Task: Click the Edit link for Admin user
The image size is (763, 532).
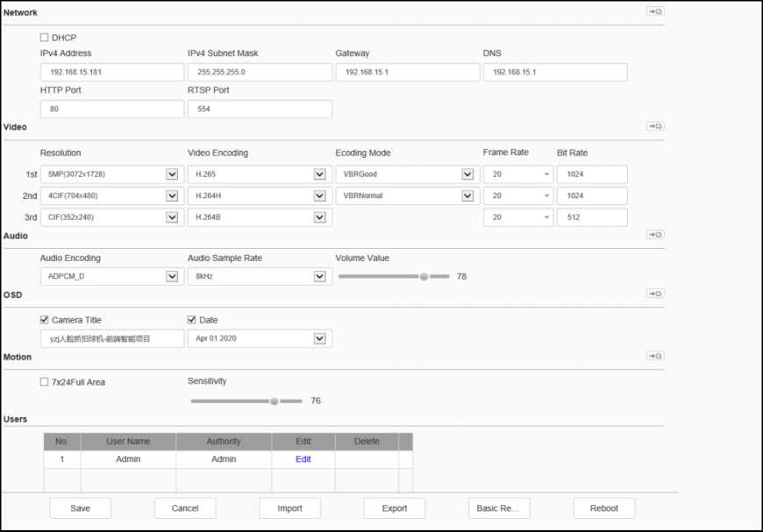Action: pyautogui.click(x=303, y=459)
